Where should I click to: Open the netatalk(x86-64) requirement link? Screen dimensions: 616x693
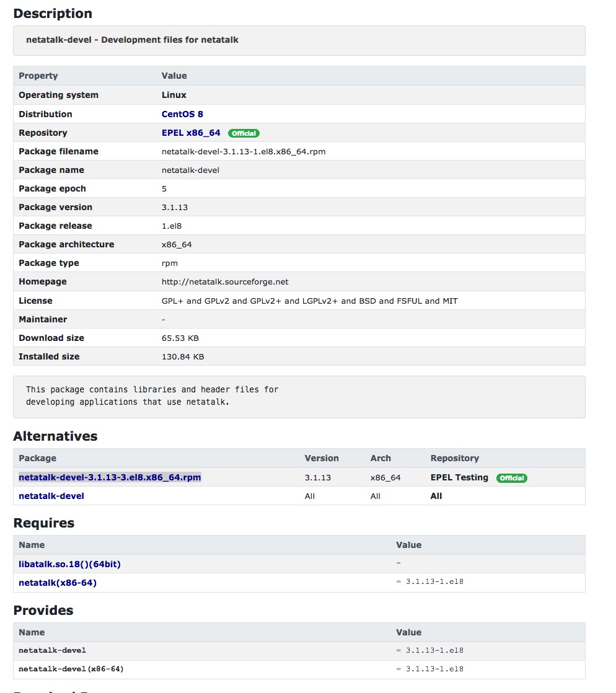(58, 583)
